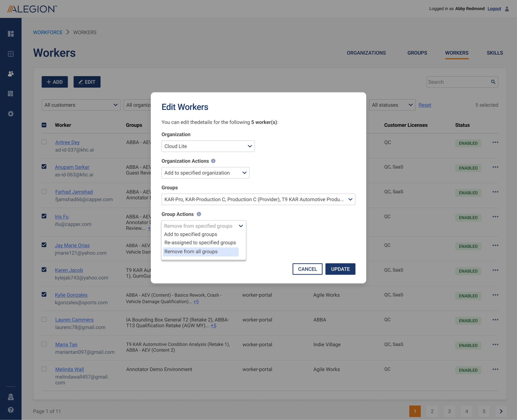Go to page 2

tap(432, 411)
